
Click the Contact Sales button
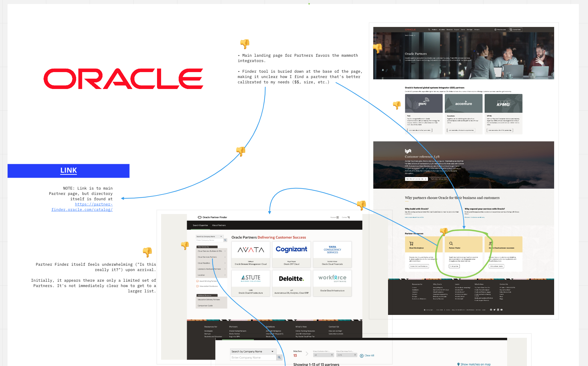[516, 29]
